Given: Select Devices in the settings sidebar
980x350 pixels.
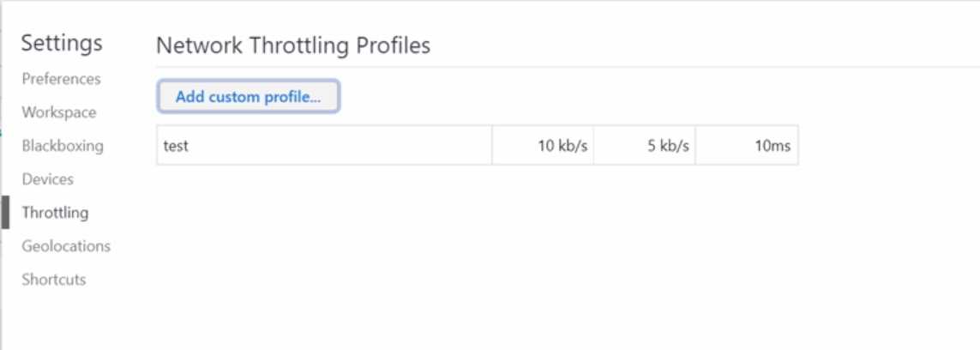Looking at the screenshot, I should (x=47, y=179).
